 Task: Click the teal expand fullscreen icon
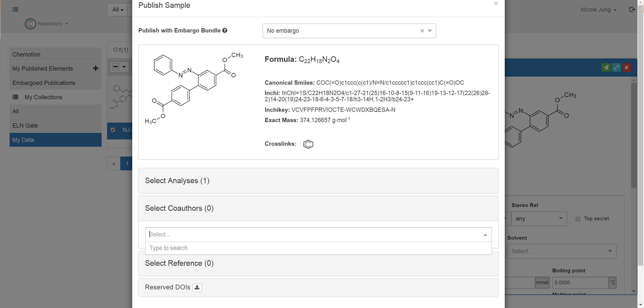click(x=616, y=67)
